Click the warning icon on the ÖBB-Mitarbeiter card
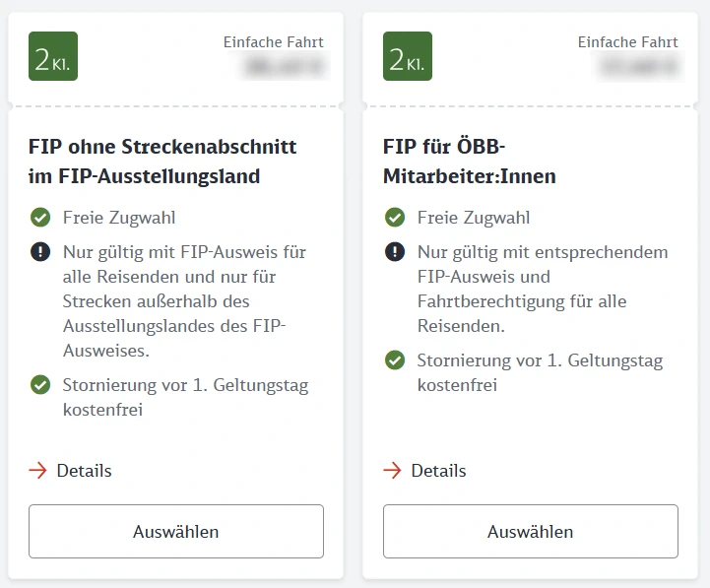The width and height of the screenshot is (710, 588). pyautogui.click(x=395, y=252)
